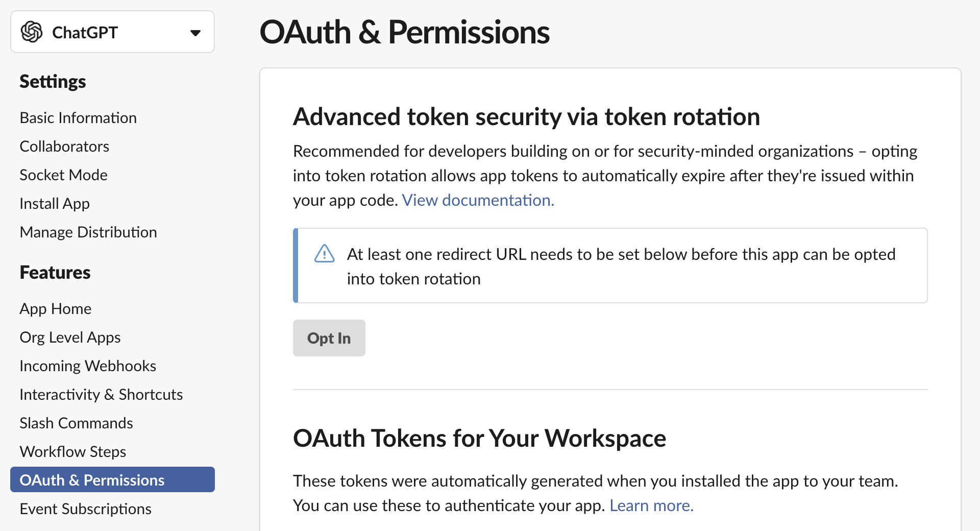Open Event Subscriptions page

click(x=85, y=509)
